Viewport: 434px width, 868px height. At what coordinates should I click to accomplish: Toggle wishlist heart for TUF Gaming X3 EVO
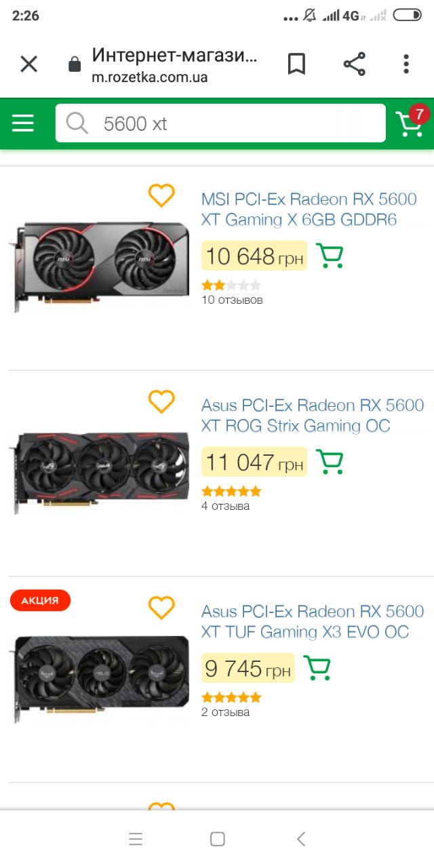click(161, 608)
